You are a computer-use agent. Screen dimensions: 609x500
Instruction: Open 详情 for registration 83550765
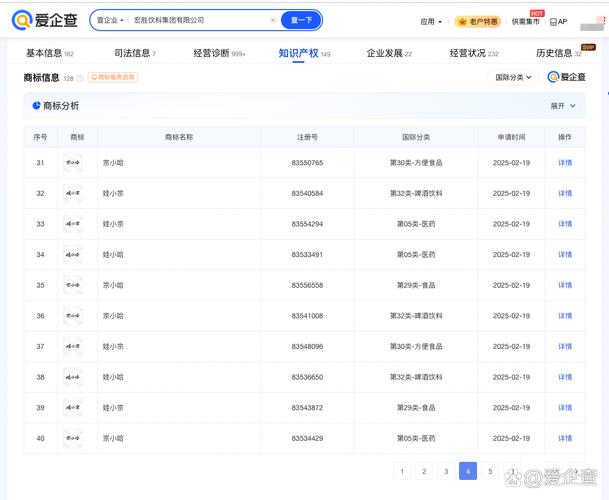565,163
